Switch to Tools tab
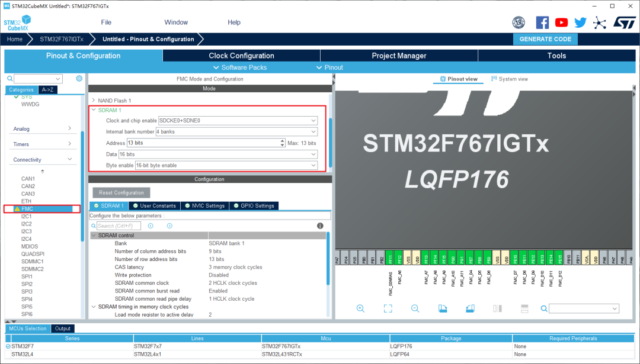The height and width of the screenshot is (364, 640). [x=556, y=56]
